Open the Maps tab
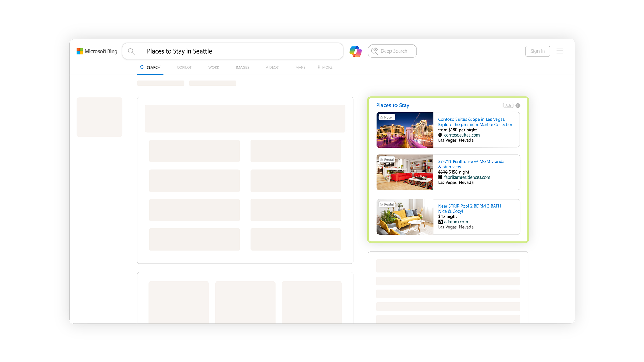Viewport: 644px width, 362px height. [x=300, y=67]
